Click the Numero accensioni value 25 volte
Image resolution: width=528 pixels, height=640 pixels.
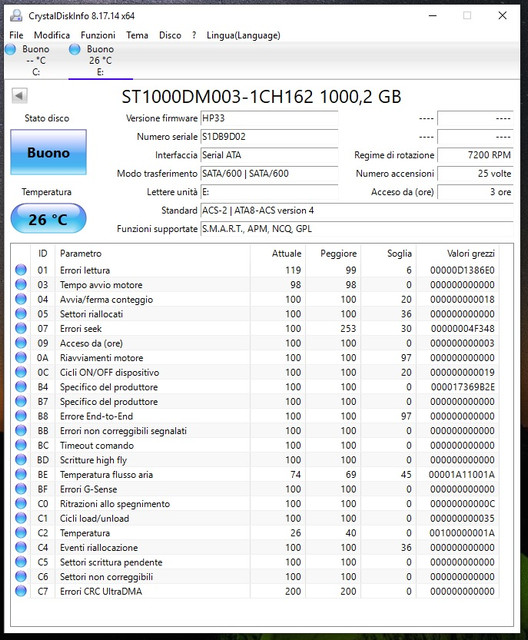coord(475,173)
